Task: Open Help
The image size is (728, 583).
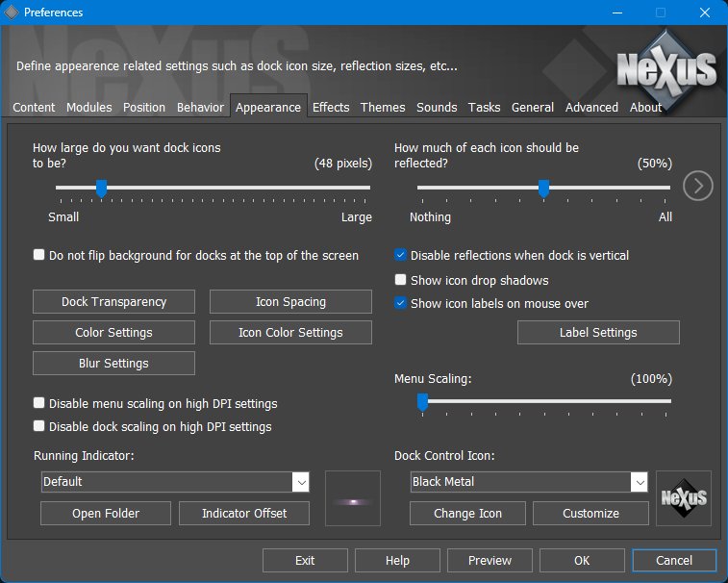Action: 397,560
